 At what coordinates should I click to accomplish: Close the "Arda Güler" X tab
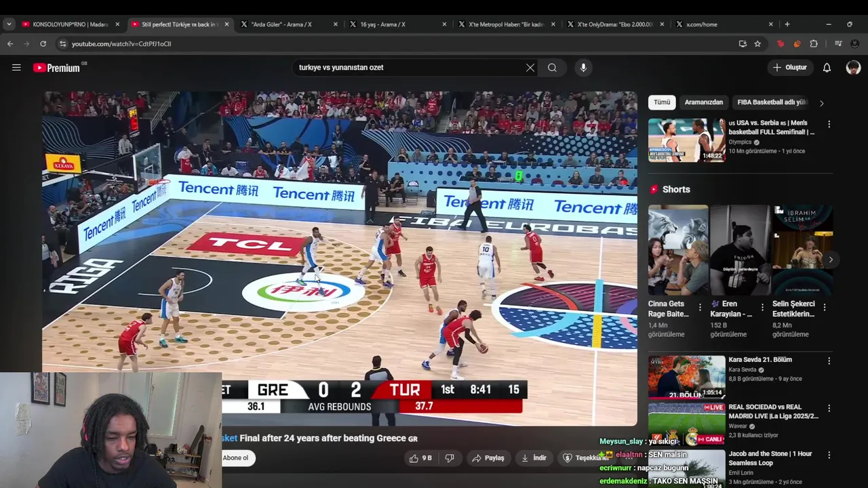pos(335,24)
